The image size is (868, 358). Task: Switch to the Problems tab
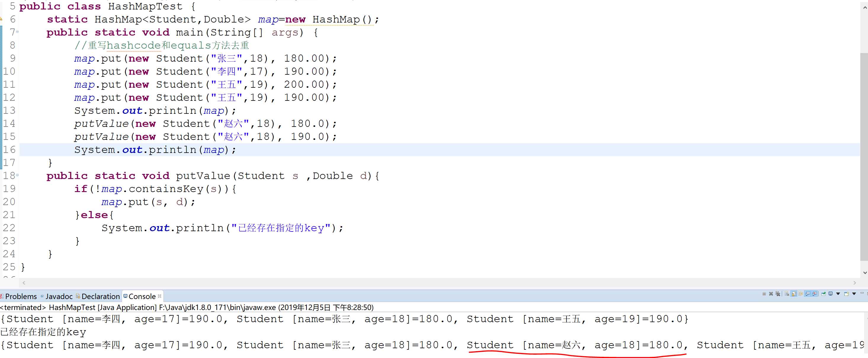[x=19, y=296]
